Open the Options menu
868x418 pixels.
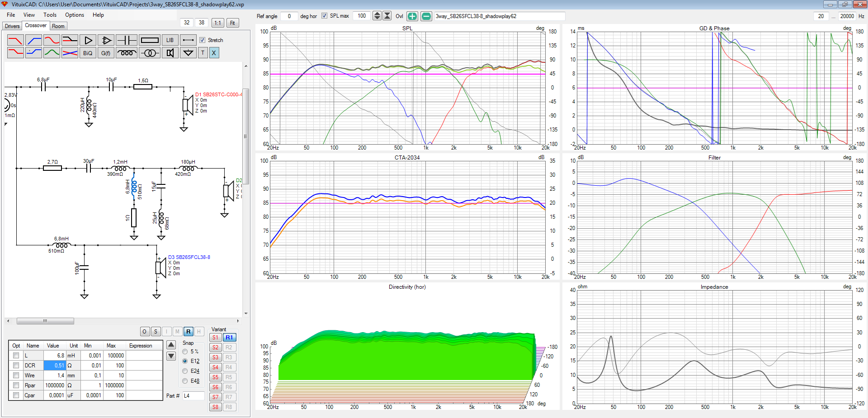(x=75, y=15)
